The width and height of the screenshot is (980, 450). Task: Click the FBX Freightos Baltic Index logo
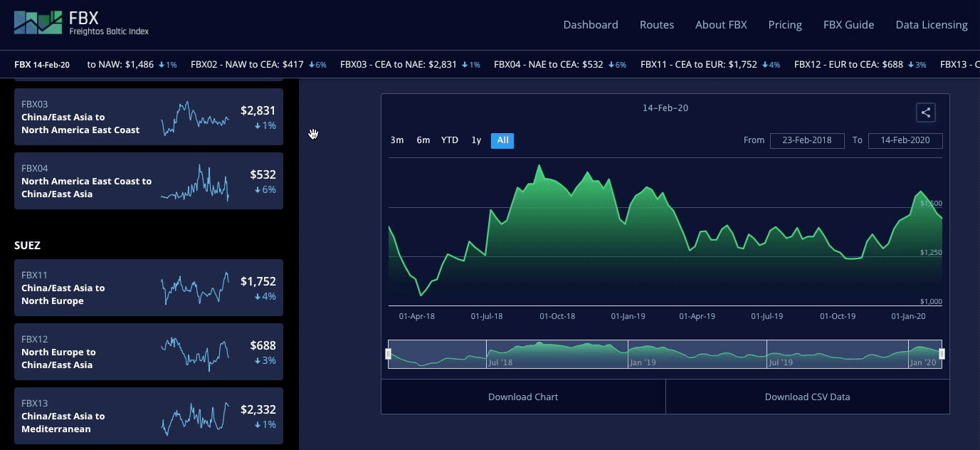(81, 23)
